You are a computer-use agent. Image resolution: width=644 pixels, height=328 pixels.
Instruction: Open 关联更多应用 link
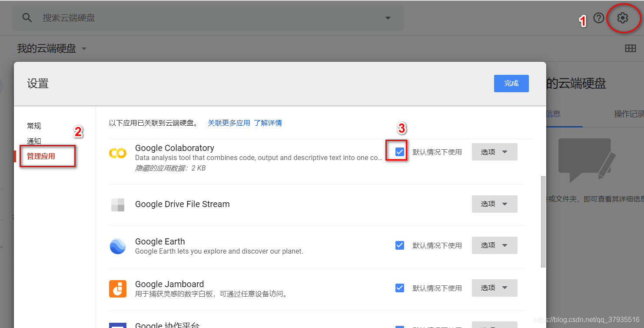(229, 123)
